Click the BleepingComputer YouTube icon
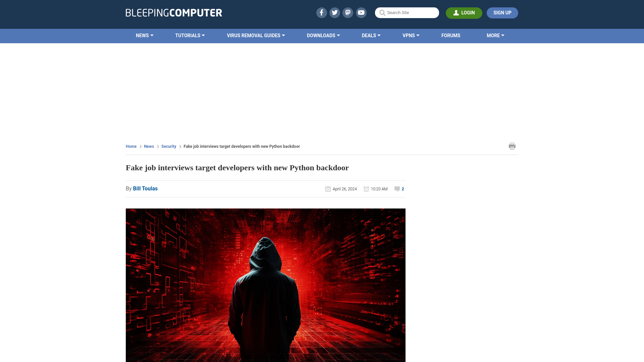Viewport: 644px width, 362px height. coord(361,12)
